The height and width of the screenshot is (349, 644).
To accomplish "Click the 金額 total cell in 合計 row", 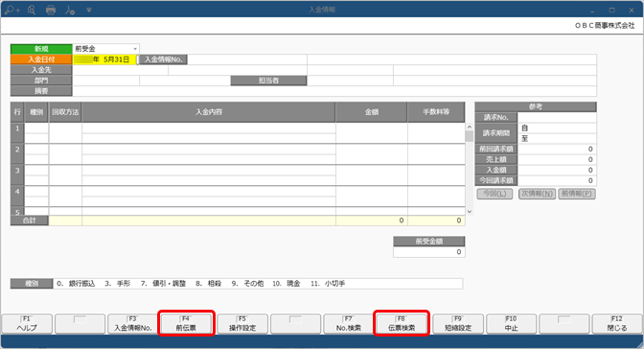I will pyautogui.click(x=372, y=221).
